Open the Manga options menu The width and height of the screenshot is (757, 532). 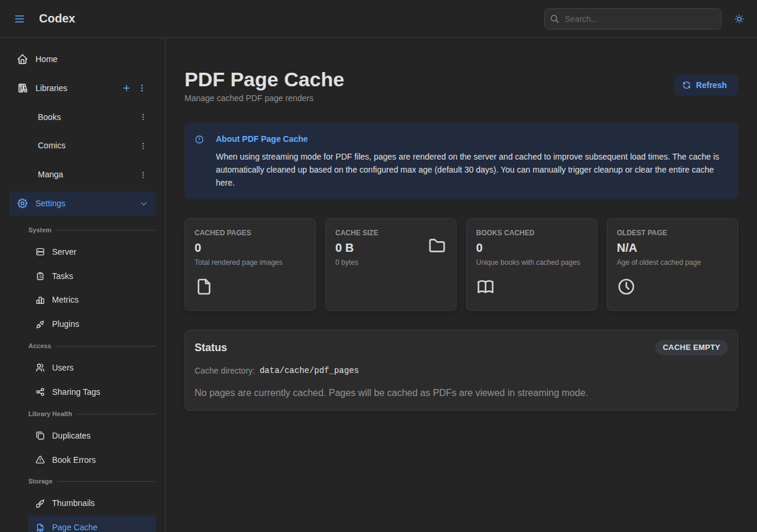pos(143,174)
